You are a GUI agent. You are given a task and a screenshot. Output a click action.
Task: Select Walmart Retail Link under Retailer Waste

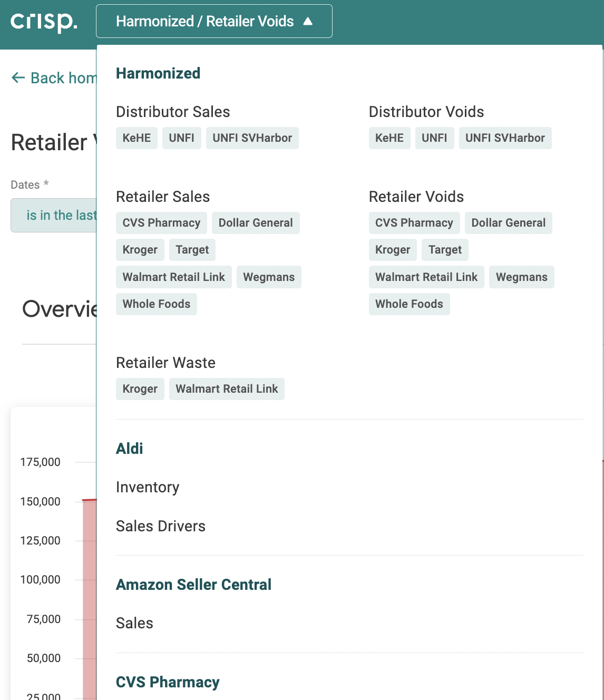point(227,389)
